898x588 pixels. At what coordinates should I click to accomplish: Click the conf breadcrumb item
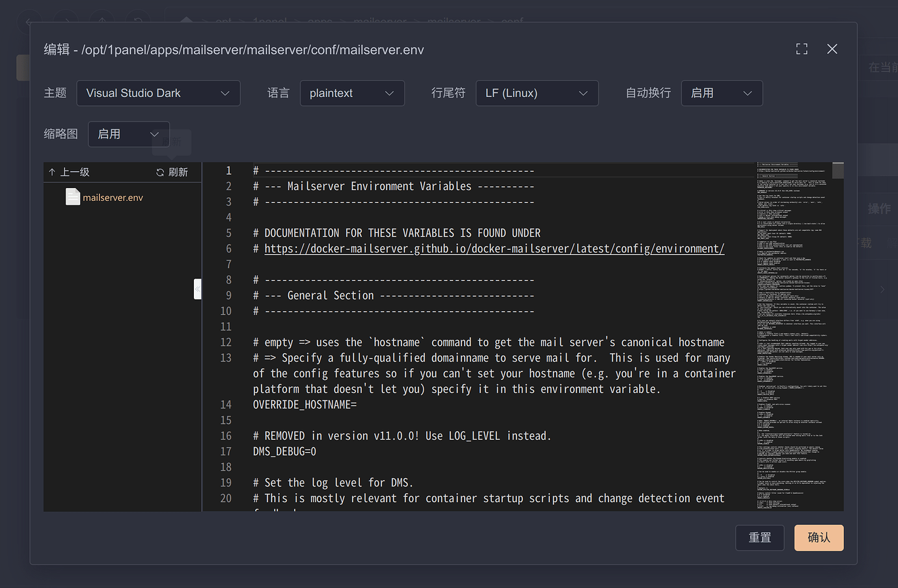pyautogui.click(x=512, y=21)
